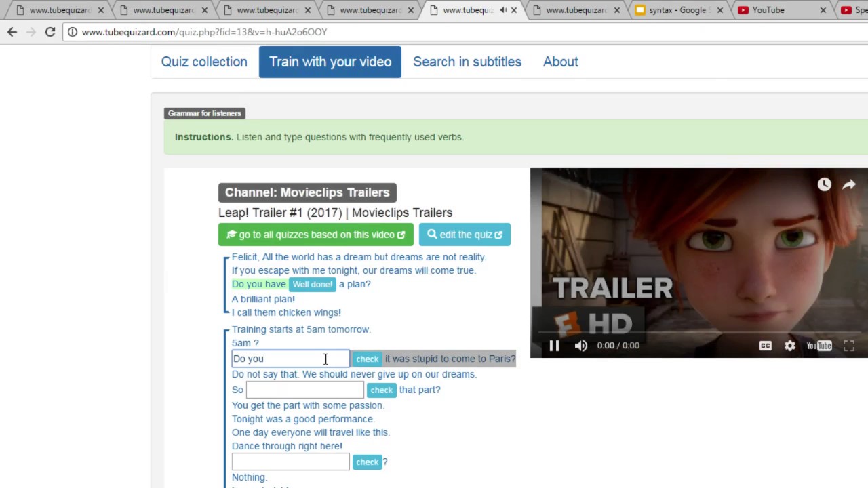Click the video progress bar

(x=698, y=333)
